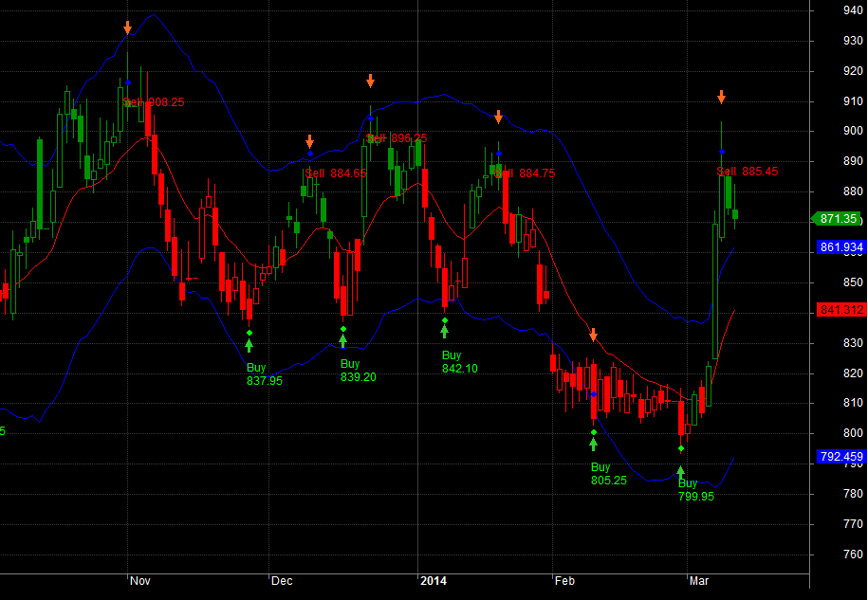Screen dimensions: 868x600
Task: Click the 940 price axis label
Action: (853, 10)
